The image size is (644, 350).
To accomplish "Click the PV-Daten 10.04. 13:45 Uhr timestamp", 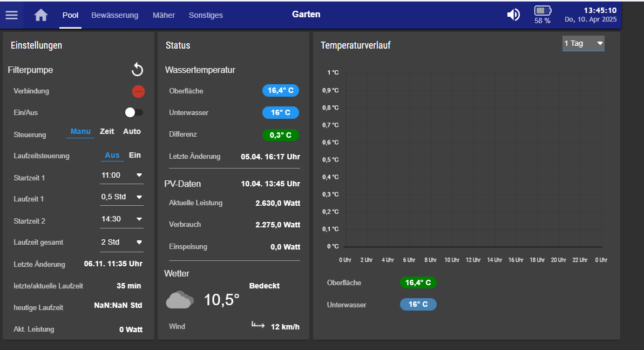I will (x=270, y=184).
